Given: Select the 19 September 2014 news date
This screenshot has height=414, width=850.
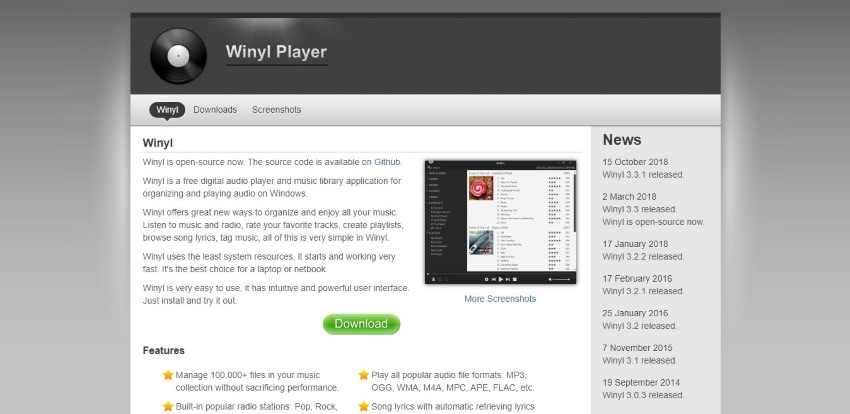Looking at the screenshot, I should click(641, 383).
